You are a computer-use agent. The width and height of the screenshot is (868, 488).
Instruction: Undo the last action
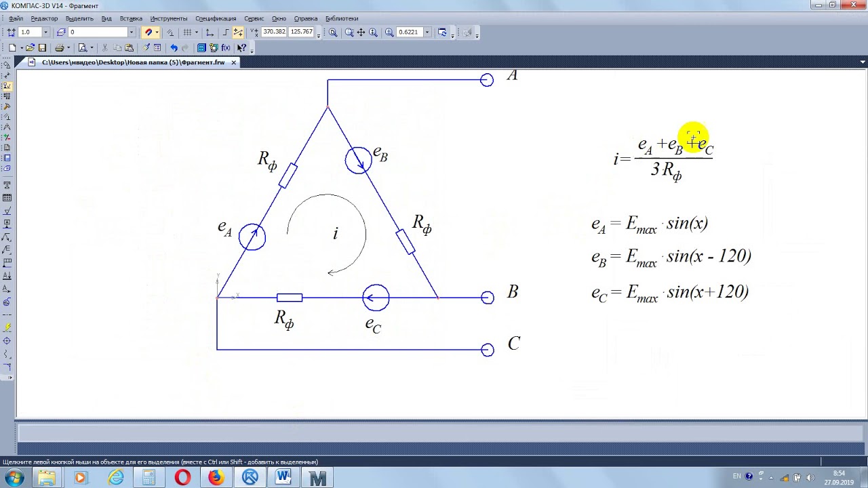(174, 48)
